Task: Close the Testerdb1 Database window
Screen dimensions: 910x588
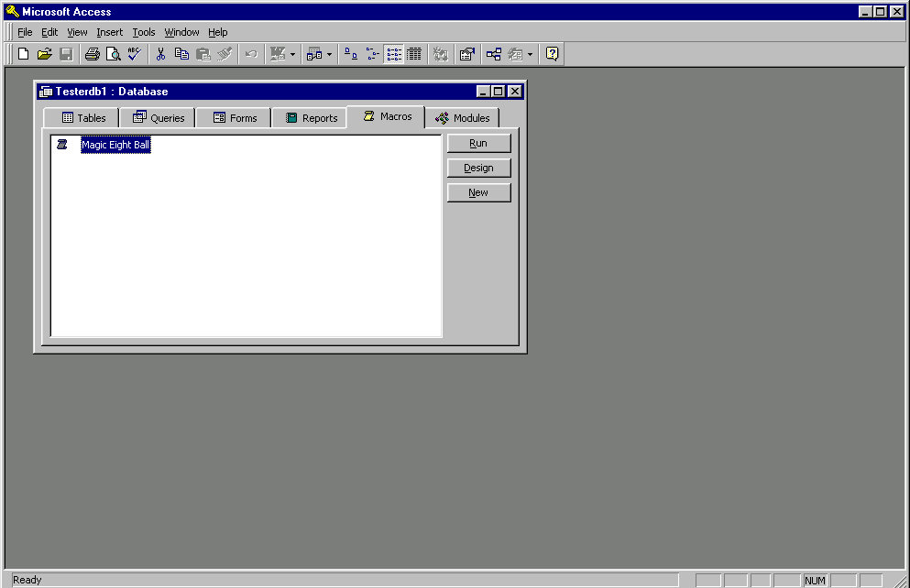Action: (x=515, y=92)
